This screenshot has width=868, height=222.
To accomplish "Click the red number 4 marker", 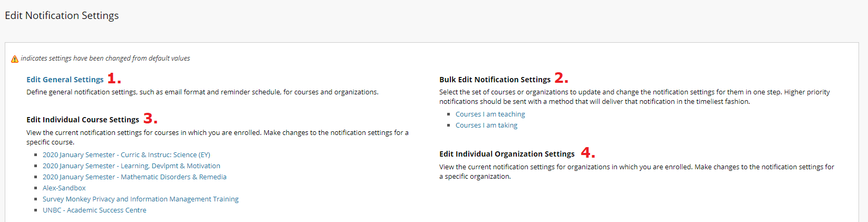I will pos(587,153).
